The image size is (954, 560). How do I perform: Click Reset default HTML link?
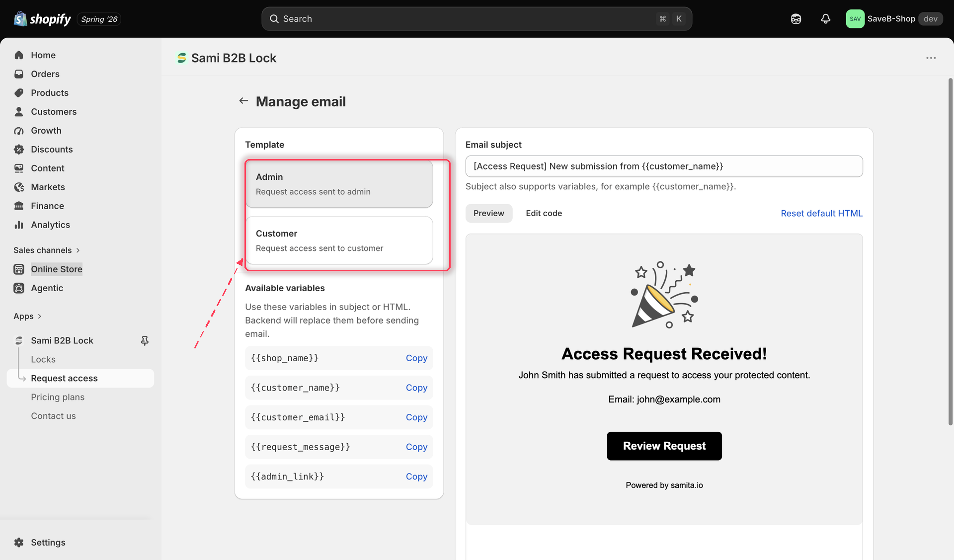[x=822, y=213]
